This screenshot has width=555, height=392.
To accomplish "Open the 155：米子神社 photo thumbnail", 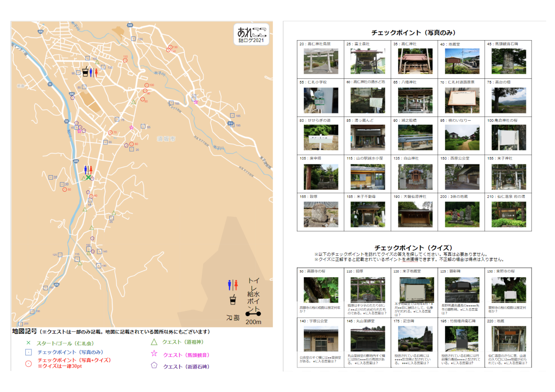I will (x=508, y=177).
